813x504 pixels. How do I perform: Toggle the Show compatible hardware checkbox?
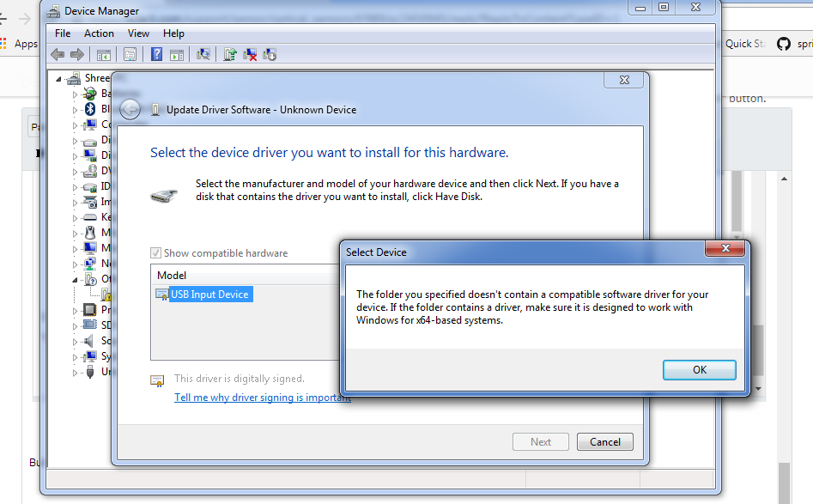tap(156, 252)
